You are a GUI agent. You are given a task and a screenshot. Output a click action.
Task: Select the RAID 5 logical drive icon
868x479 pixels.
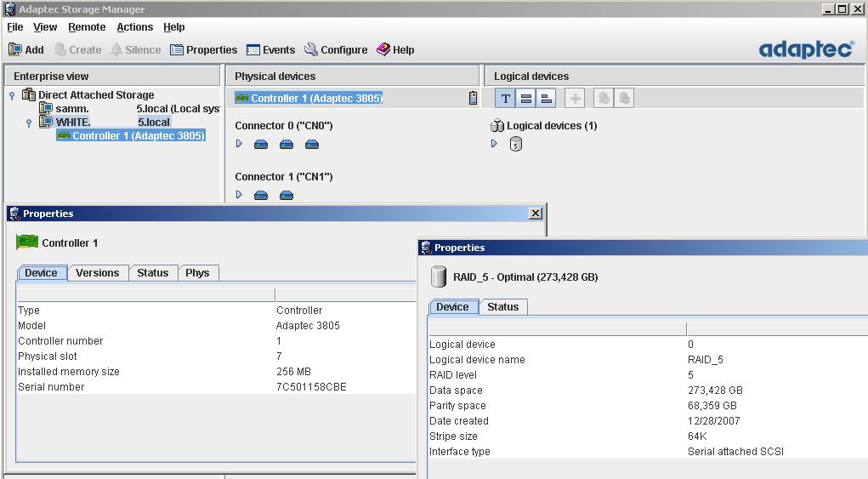click(515, 145)
